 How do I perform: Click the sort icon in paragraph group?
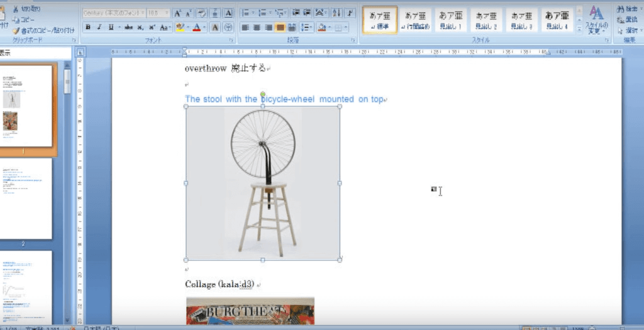point(336,13)
